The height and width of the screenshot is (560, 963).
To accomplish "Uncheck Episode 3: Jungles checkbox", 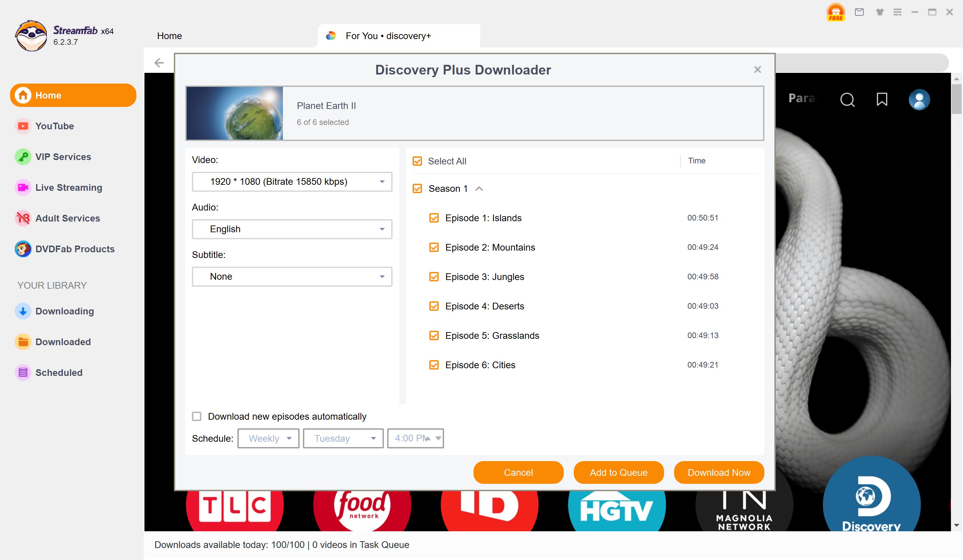I will point(434,277).
